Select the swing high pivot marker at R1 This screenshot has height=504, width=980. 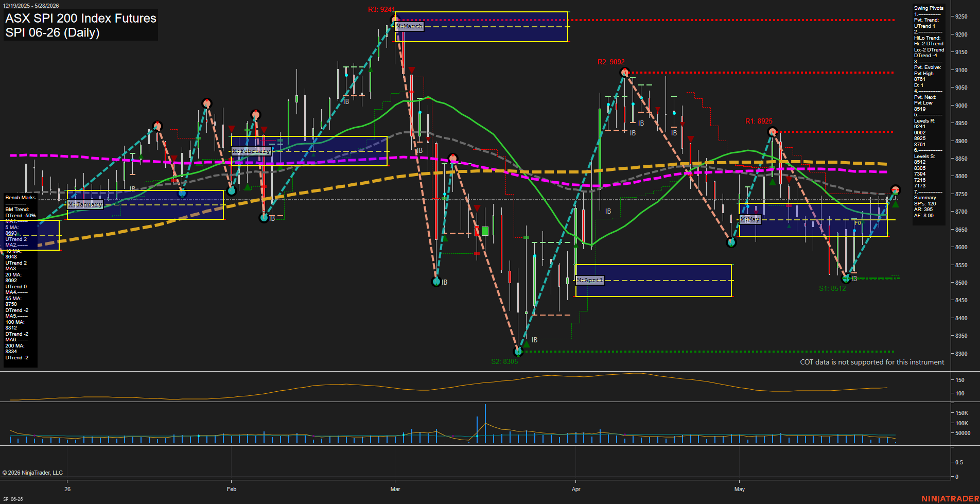(773, 132)
